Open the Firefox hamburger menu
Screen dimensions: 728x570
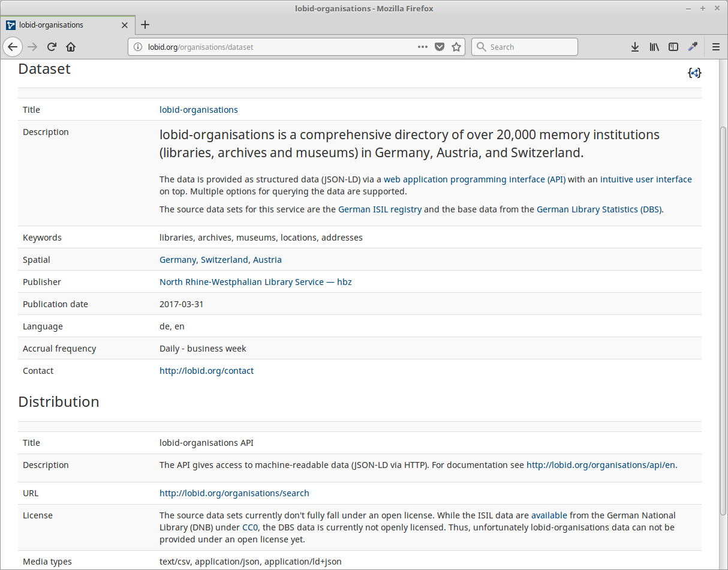pyautogui.click(x=715, y=47)
